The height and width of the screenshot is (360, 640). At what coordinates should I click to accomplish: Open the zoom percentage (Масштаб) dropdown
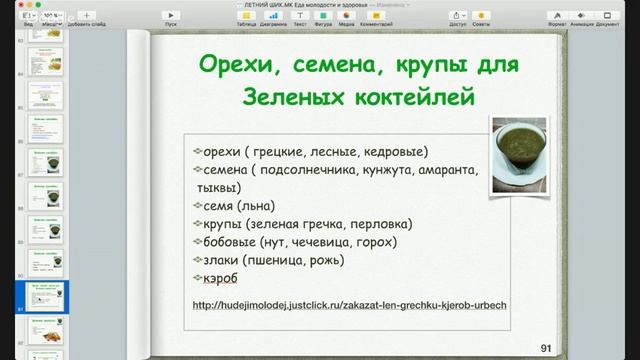[x=52, y=16]
